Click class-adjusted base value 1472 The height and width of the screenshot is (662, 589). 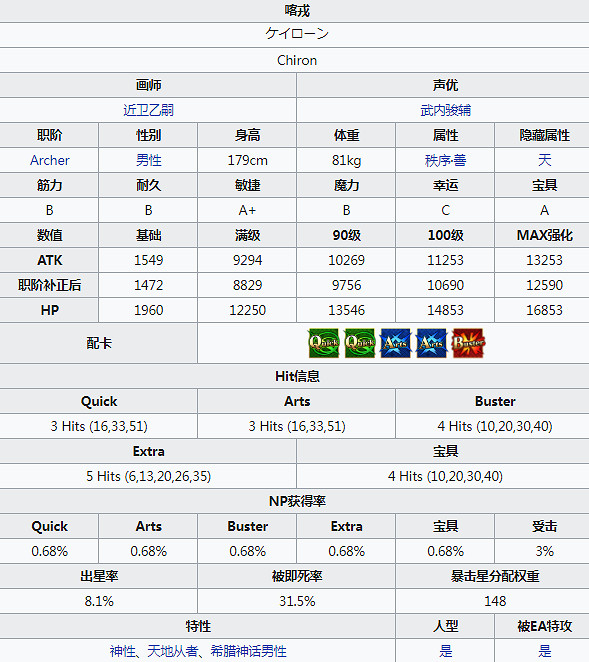tap(148, 285)
